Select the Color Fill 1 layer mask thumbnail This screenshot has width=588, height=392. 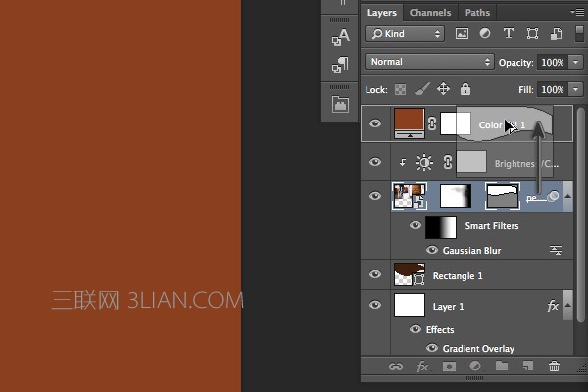click(456, 123)
